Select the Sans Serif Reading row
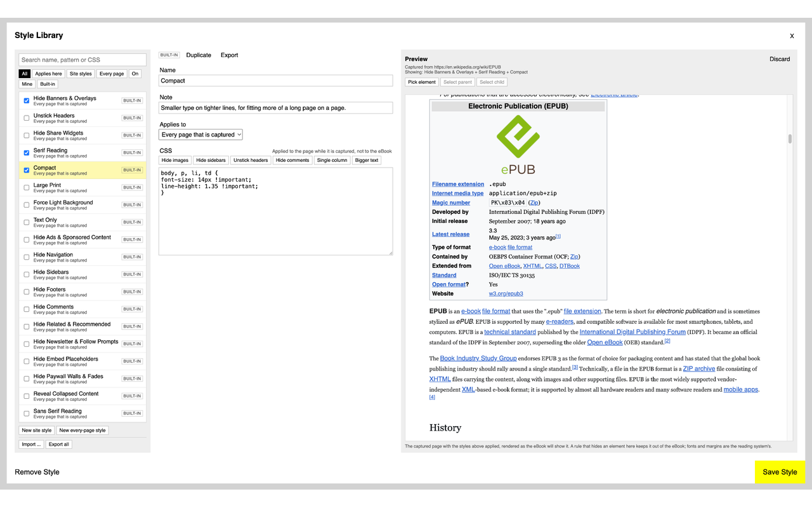This screenshot has height=508, width=812. pos(82,413)
